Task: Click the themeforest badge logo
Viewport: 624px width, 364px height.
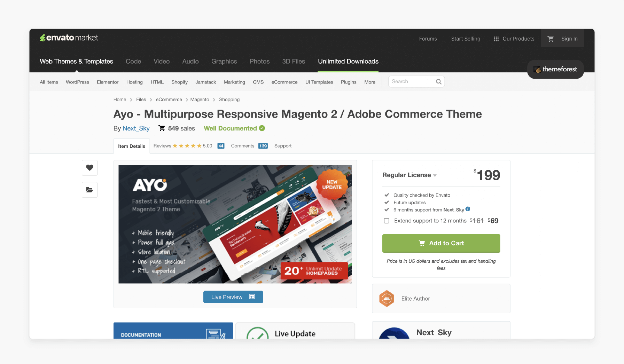Action: click(x=555, y=69)
